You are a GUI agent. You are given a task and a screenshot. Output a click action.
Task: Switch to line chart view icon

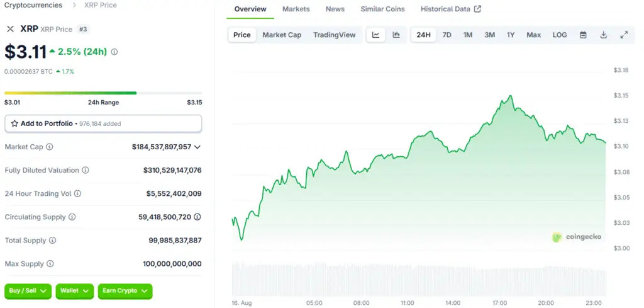point(376,35)
